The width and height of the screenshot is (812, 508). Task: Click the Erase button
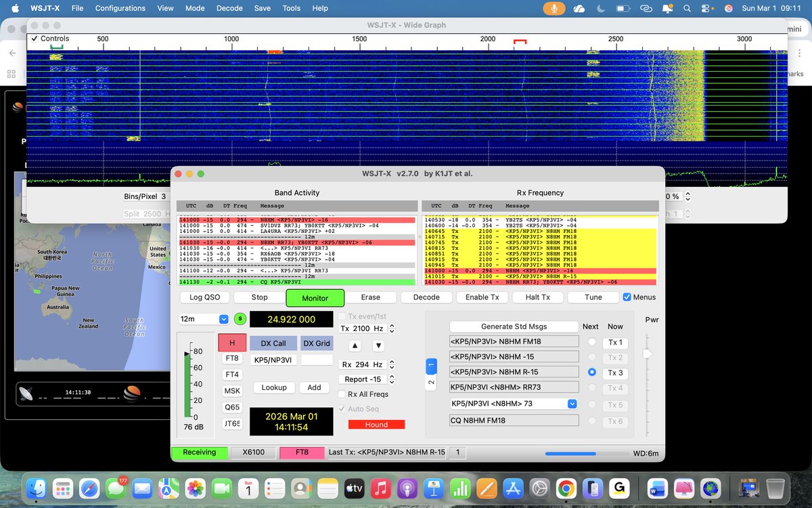370,297
